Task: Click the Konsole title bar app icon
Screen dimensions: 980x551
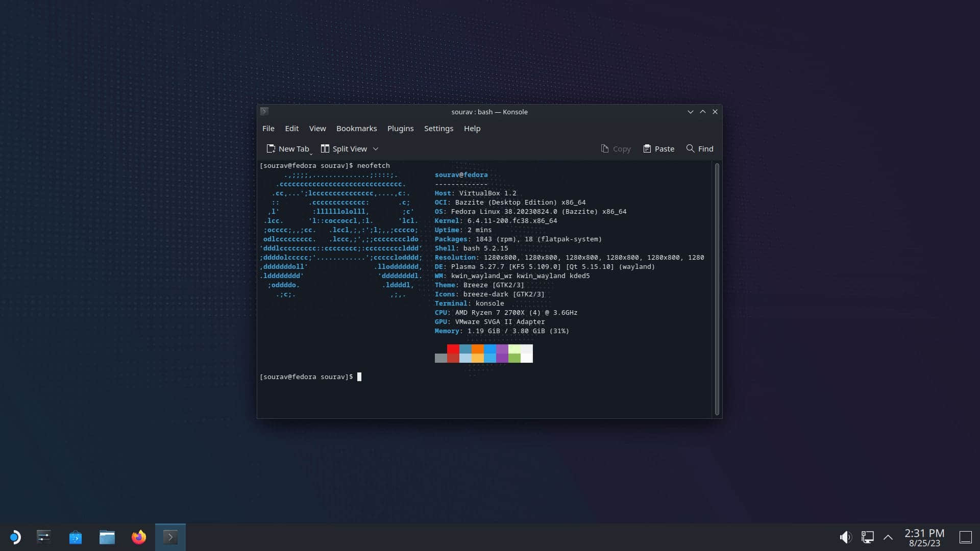Action: click(264, 111)
